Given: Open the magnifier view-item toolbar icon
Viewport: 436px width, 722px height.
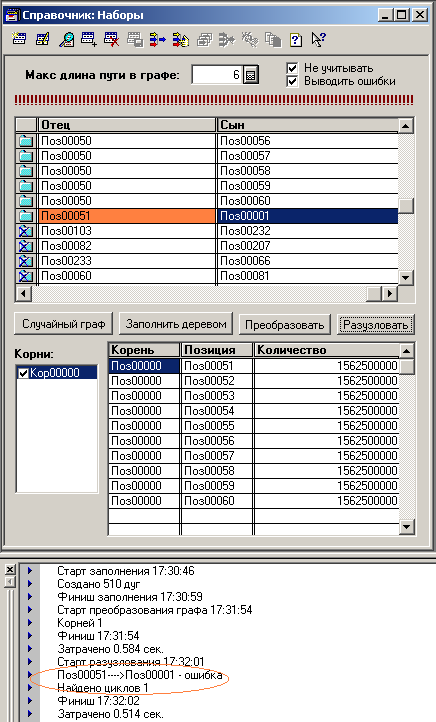Looking at the screenshot, I should click(x=66, y=40).
